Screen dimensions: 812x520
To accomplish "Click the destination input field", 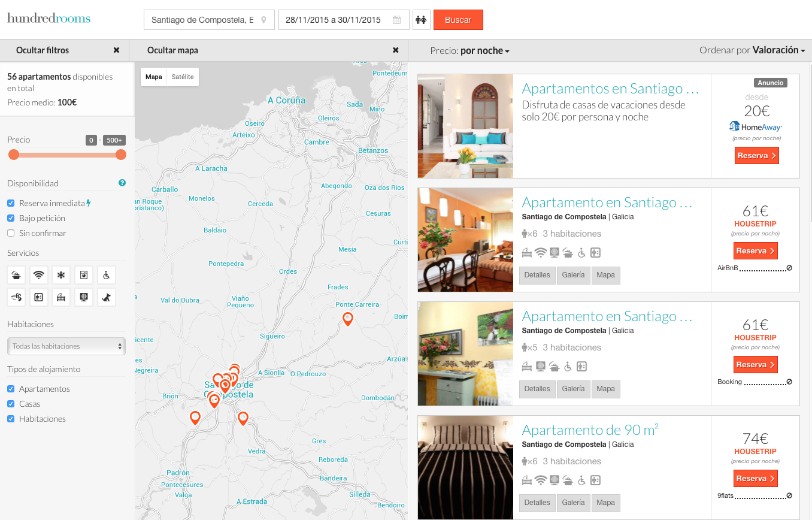I will click(209, 20).
